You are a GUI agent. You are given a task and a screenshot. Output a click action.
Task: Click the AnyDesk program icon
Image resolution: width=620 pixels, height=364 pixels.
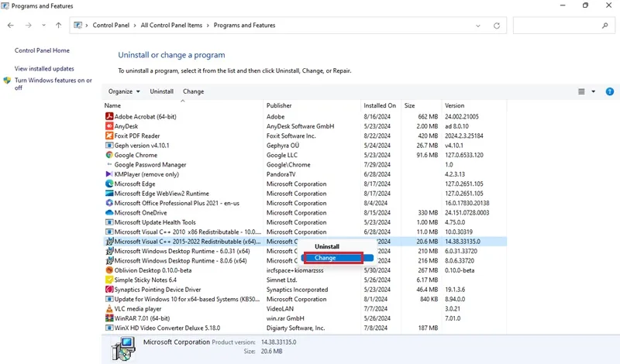(x=109, y=126)
